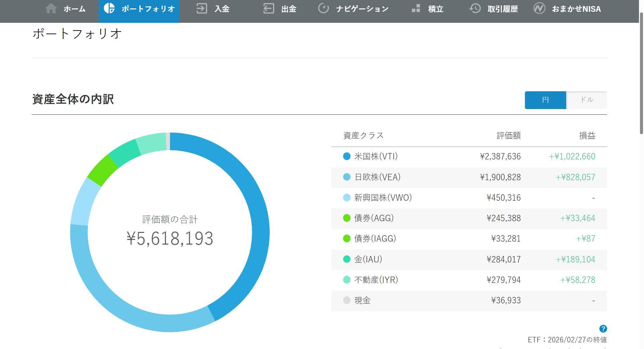The height and width of the screenshot is (349, 644).
Task: Check the 不動産(IYR) profit figure
Action: tap(577, 280)
